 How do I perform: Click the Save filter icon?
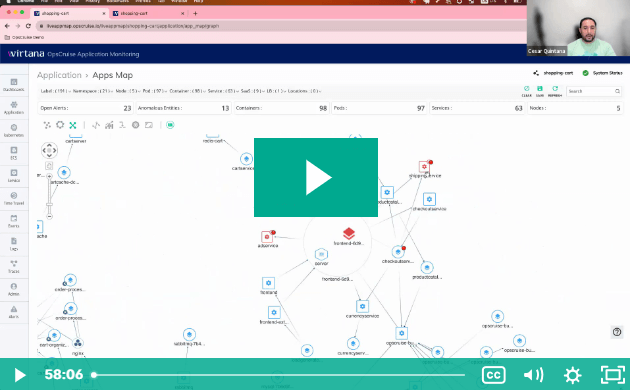click(x=540, y=91)
